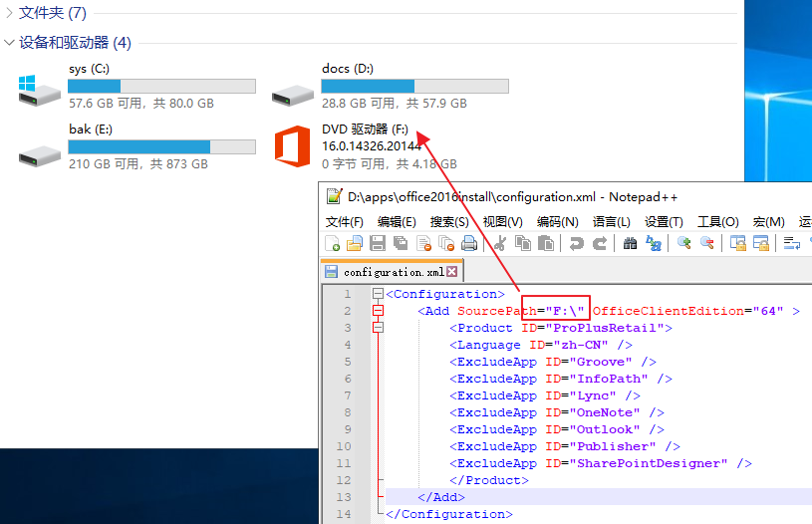Open the 设置(T) menu
This screenshot has height=524, width=812.
click(x=664, y=221)
